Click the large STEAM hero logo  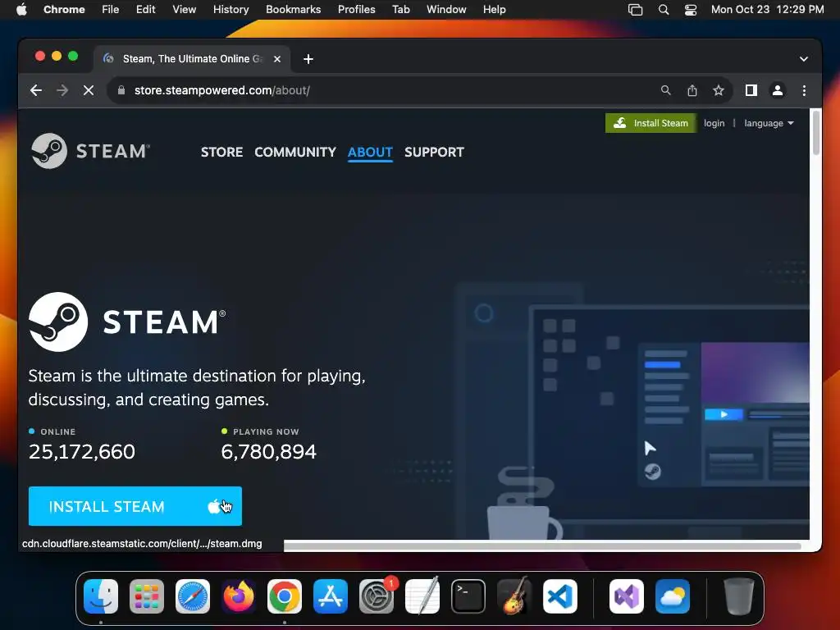point(127,322)
